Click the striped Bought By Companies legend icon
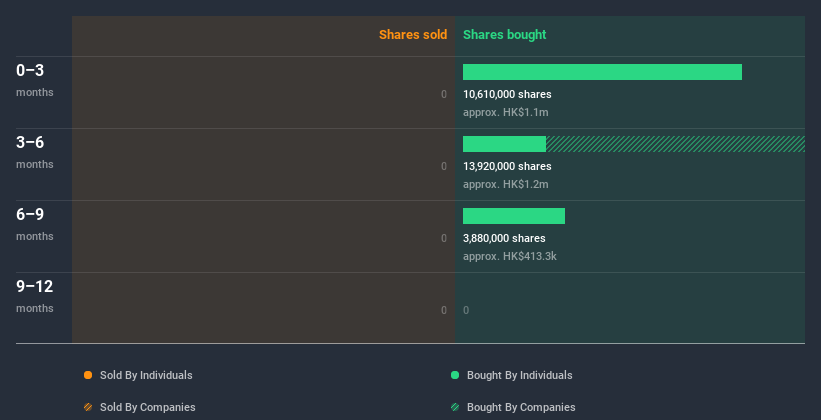The height and width of the screenshot is (420, 821). pos(455,407)
